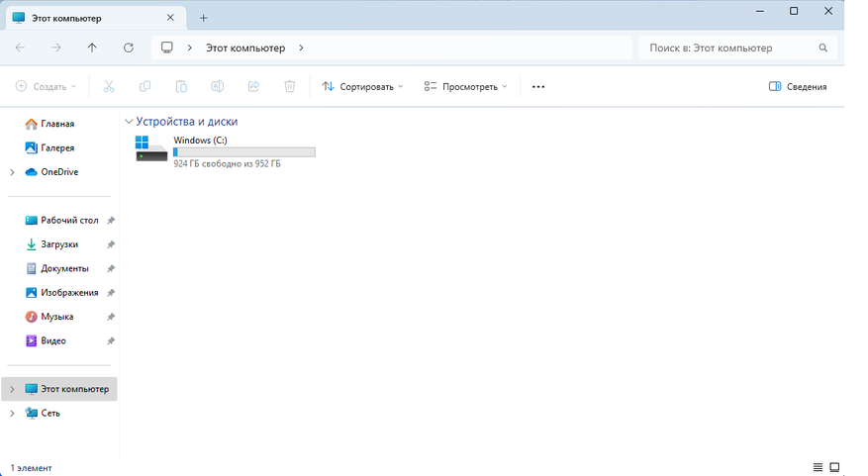Minimize the Explorer window
This screenshot has height=476, width=868.
click(760, 11)
